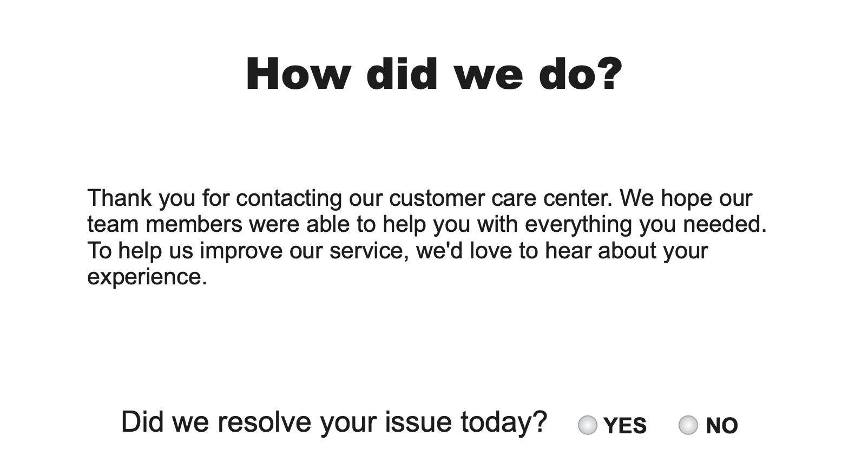Click 'Did we resolve your issue today?' text
The height and width of the screenshot is (468, 868).
pyautogui.click(x=334, y=422)
